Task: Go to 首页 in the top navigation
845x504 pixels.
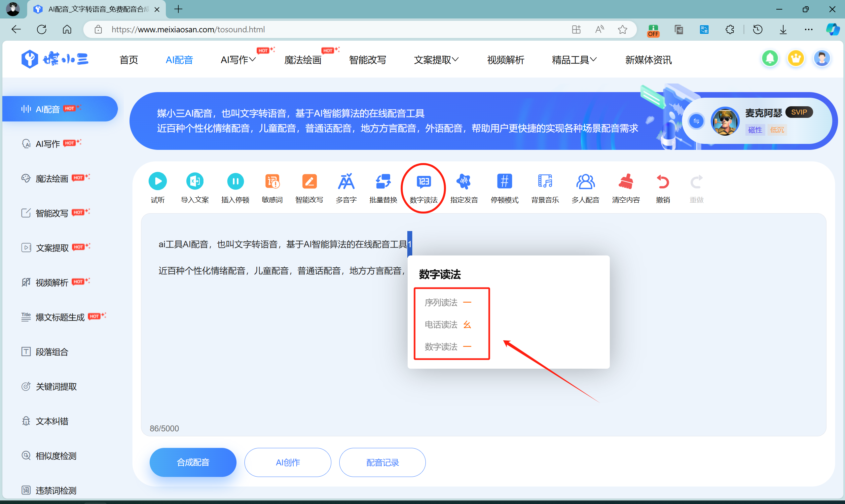Action: [x=129, y=60]
